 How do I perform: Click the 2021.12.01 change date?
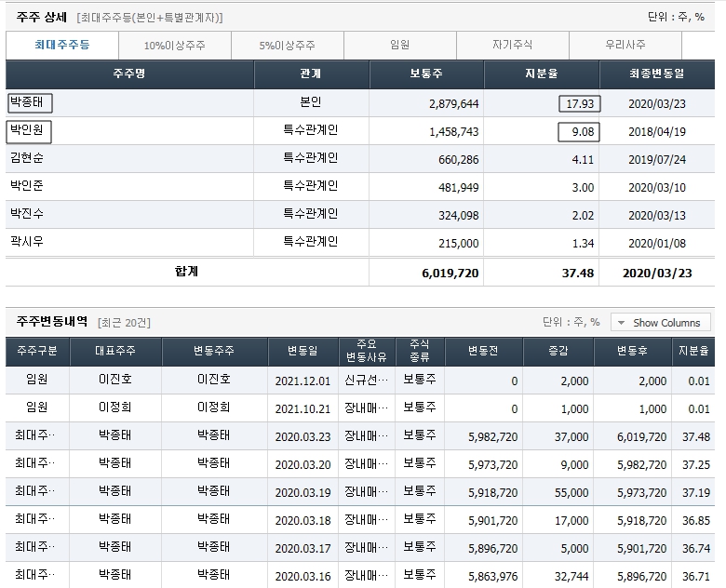(x=302, y=381)
